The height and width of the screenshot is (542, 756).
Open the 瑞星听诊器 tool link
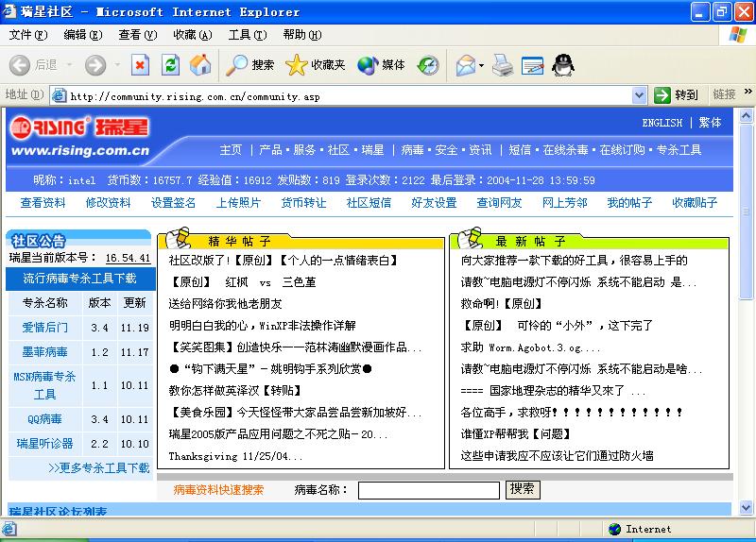click(x=44, y=443)
